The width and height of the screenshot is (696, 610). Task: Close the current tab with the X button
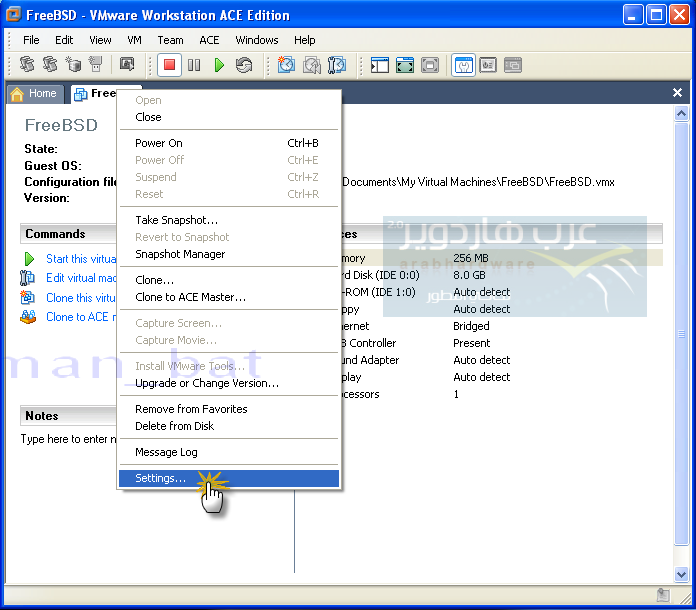677,93
